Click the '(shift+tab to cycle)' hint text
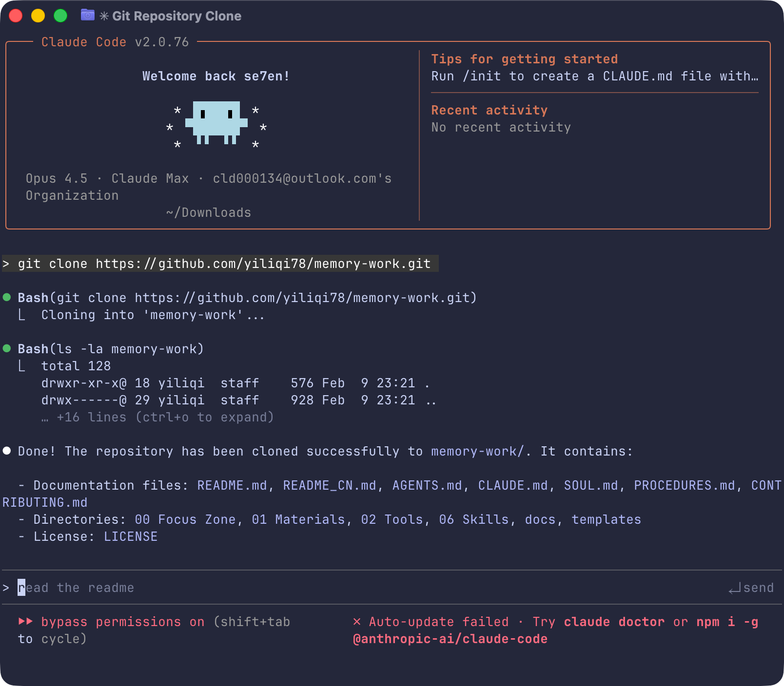This screenshot has height=686, width=784. point(154,630)
